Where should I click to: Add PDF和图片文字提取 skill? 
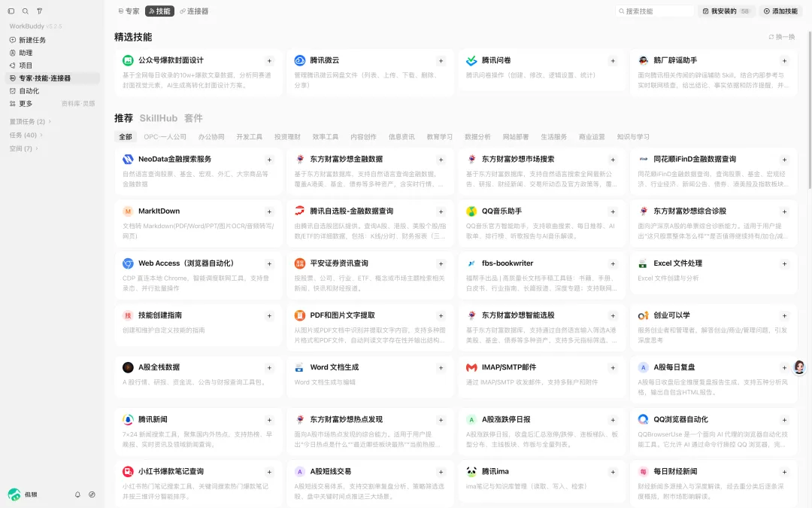point(441,315)
